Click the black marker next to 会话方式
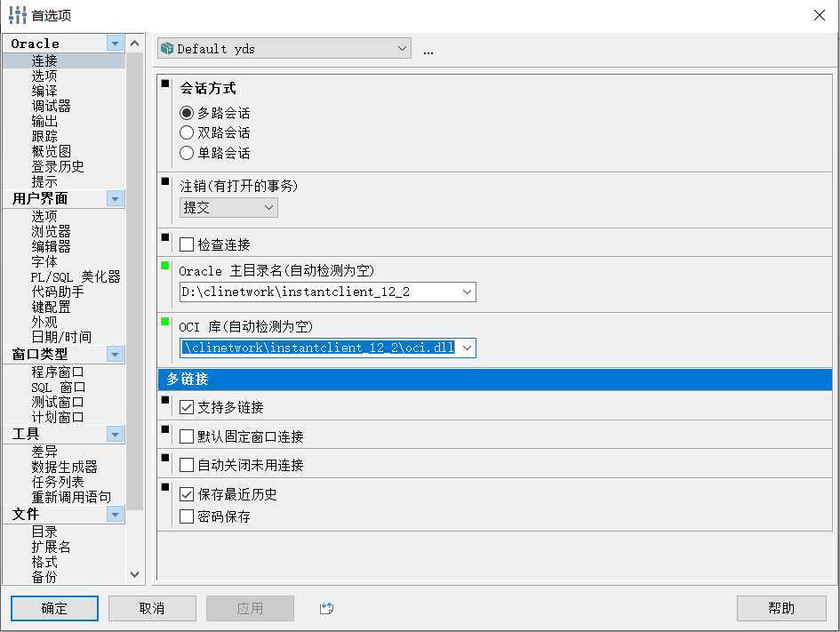The image size is (840, 632). [x=165, y=84]
